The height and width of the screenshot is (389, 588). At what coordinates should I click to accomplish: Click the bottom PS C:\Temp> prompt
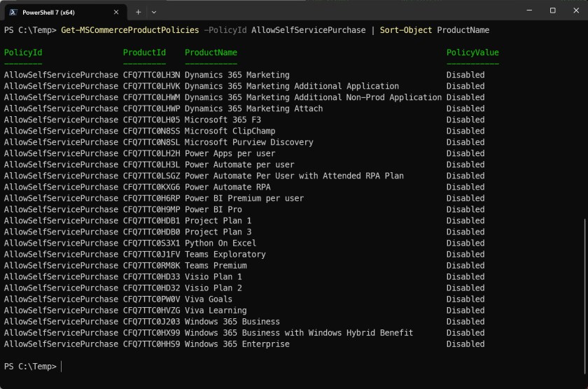pyautogui.click(x=30, y=367)
